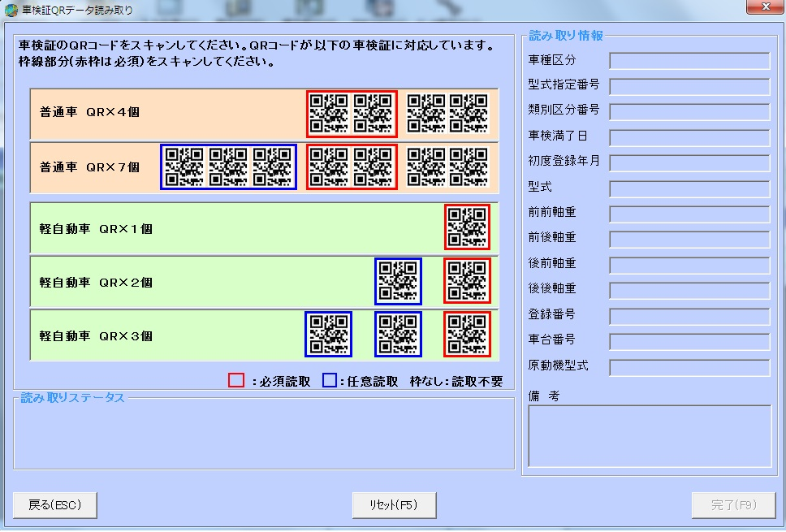Click the 普通車 QR×4個 label
The width and height of the screenshot is (786, 532).
[x=89, y=112]
